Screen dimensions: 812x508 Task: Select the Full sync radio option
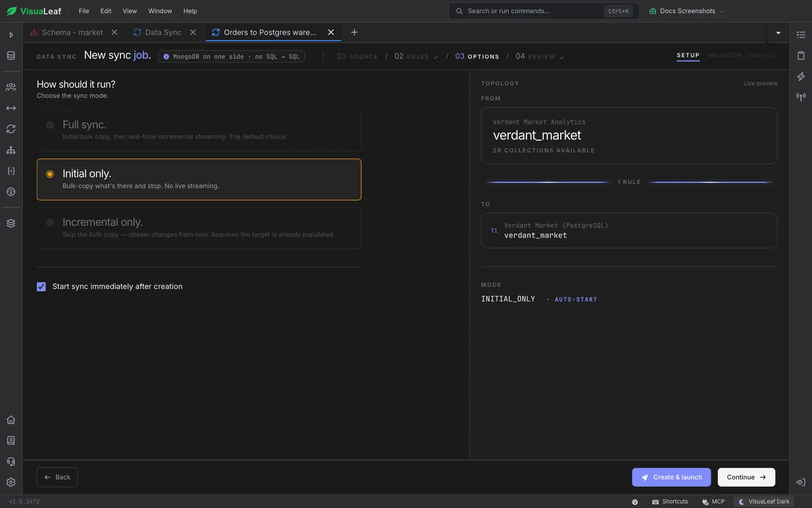[50, 125]
